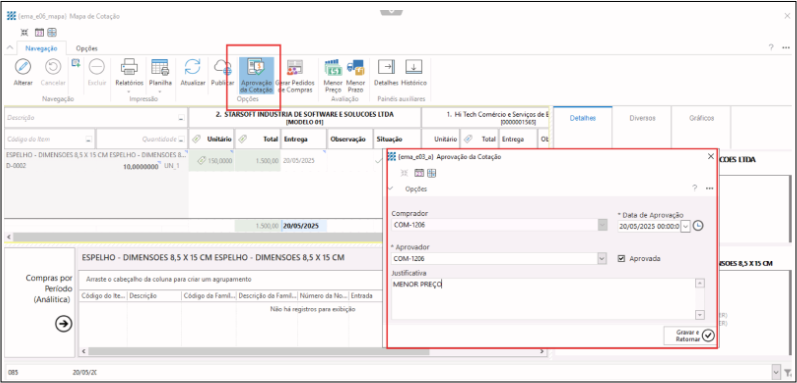Open the Detalhes side panel tab
Image resolution: width=797 pixels, height=383 pixels.
tap(583, 118)
